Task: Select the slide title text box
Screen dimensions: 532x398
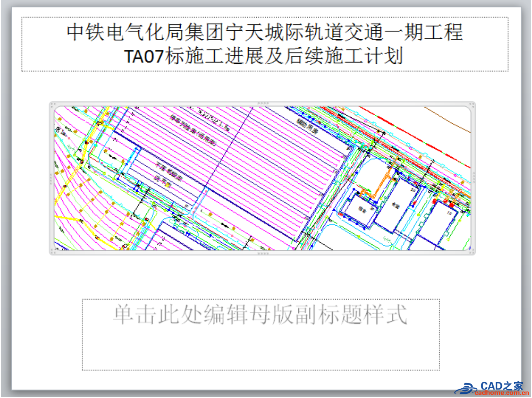Action: [x=265, y=44]
